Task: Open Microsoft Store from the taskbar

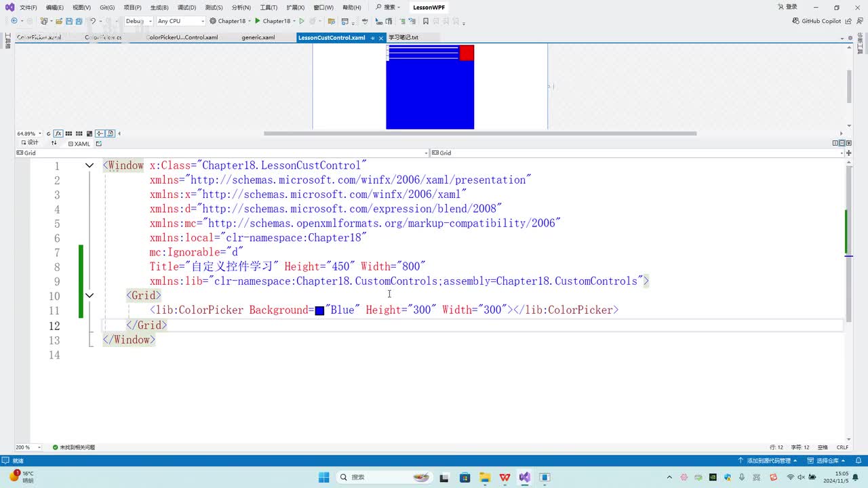Action: pos(465,477)
